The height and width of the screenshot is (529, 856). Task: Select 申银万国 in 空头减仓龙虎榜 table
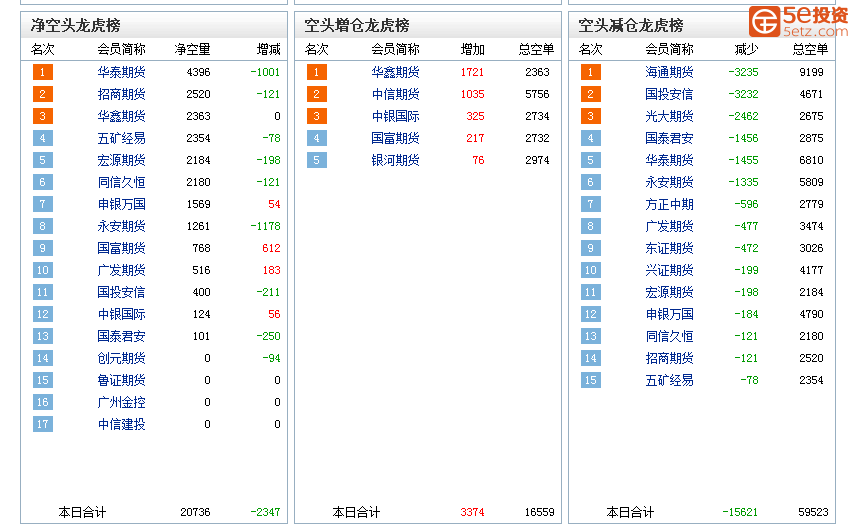click(669, 314)
